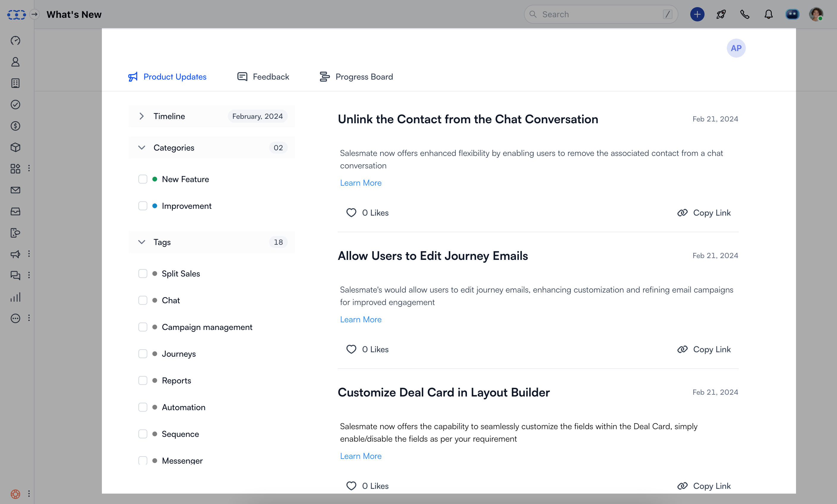Check the Improvement category checkbox

coord(143,206)
